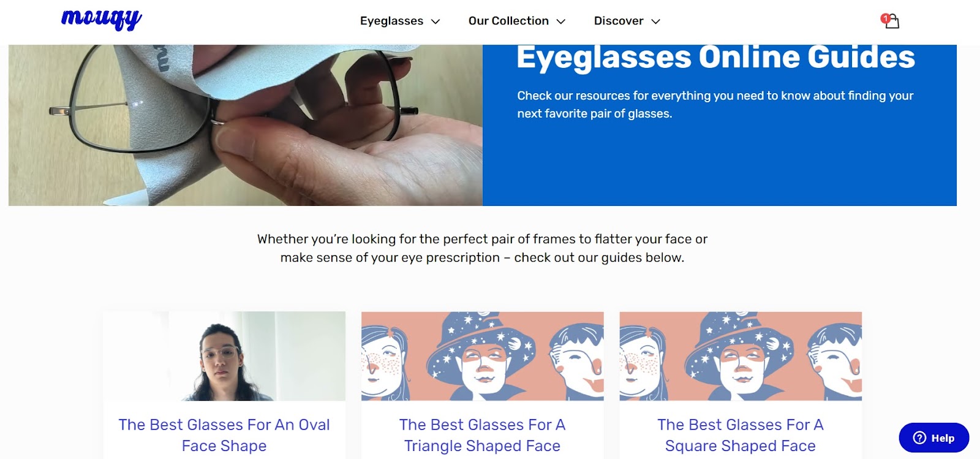Image resolution: width=980 pixels, height=459 pixels.
Task: Click the square face guide illustration thumbnail
Action: click(741, 356)
